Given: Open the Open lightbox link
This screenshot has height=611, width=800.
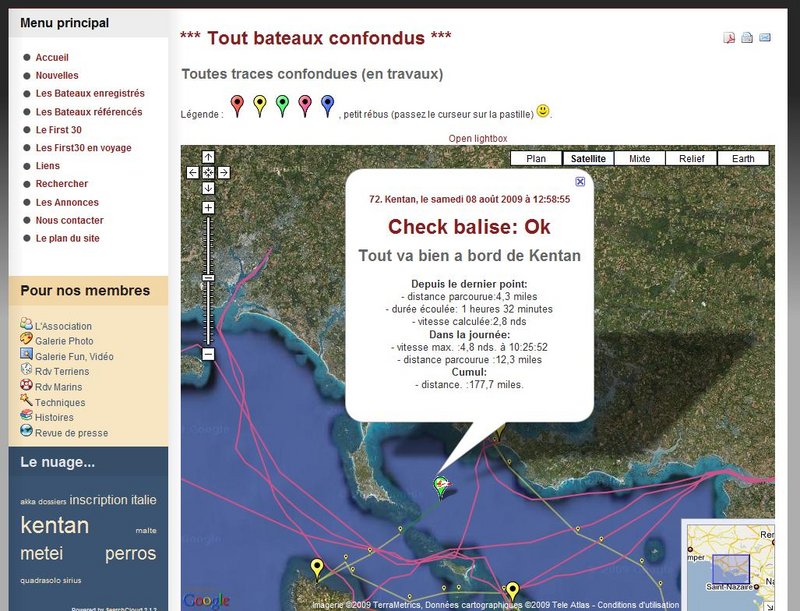Looking at the screenshot, I should pos(478,138).
